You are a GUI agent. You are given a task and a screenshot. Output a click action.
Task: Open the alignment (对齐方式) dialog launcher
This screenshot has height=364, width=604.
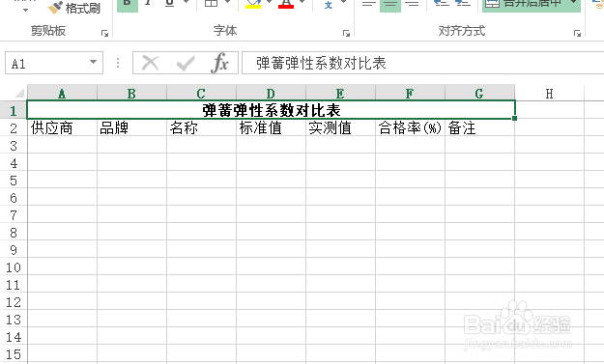pyautogui.click(x=577, y=33)
